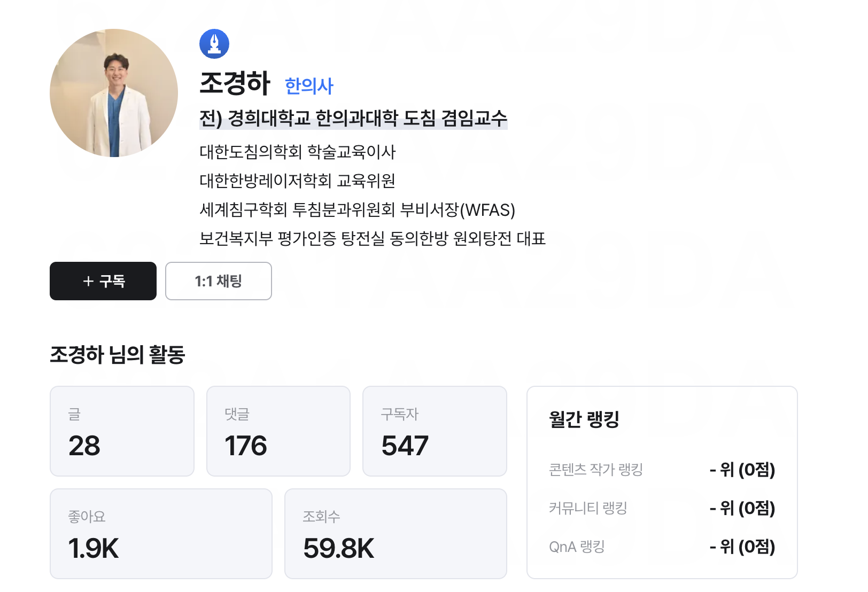Select the 콘텐츠 작가 랭킹 row
Image resolution: width=868 pixels, height=592 pixels.
coord(662,470)
